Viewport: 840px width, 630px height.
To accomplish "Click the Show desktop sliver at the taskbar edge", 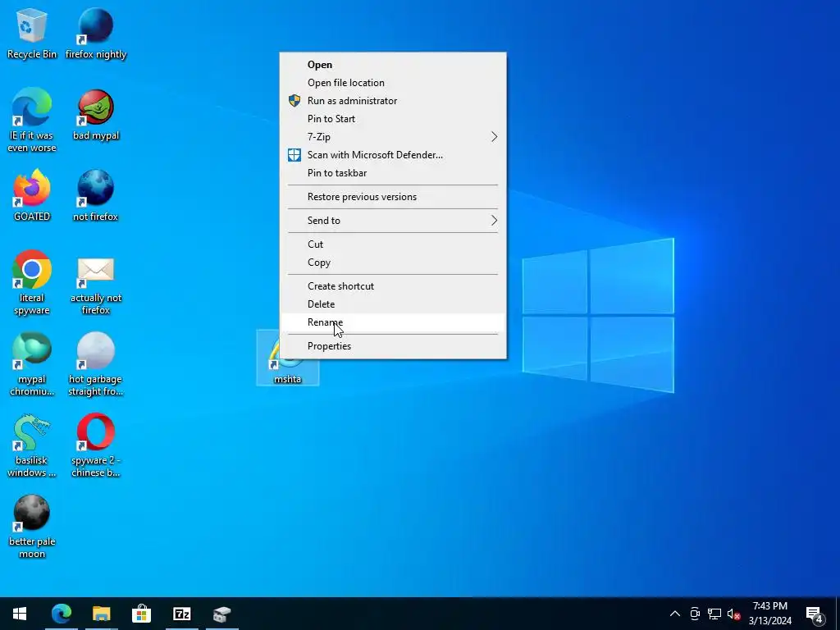I will click(838, 614).
